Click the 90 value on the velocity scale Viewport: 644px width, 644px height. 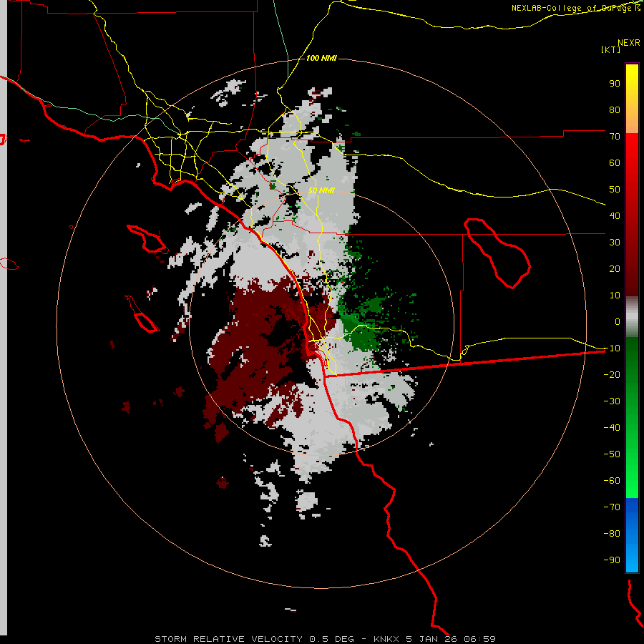tap(615, 84)
